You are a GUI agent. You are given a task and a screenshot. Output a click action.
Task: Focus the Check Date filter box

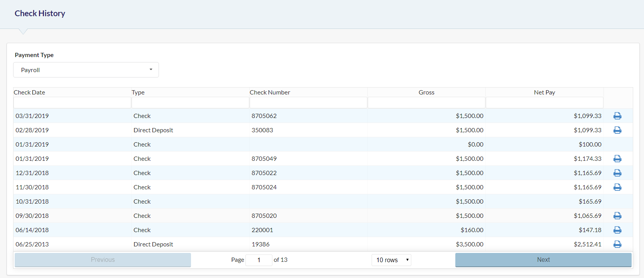click(72, 103)
